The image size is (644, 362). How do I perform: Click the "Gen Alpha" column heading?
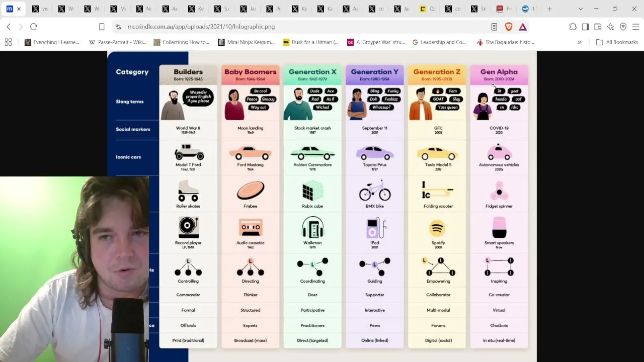click(x=499, y=72)
